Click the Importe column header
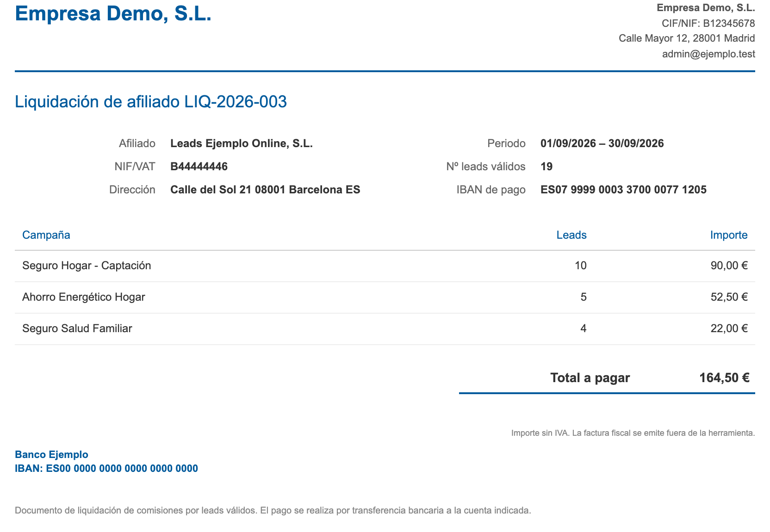 [x=729, y=235]
